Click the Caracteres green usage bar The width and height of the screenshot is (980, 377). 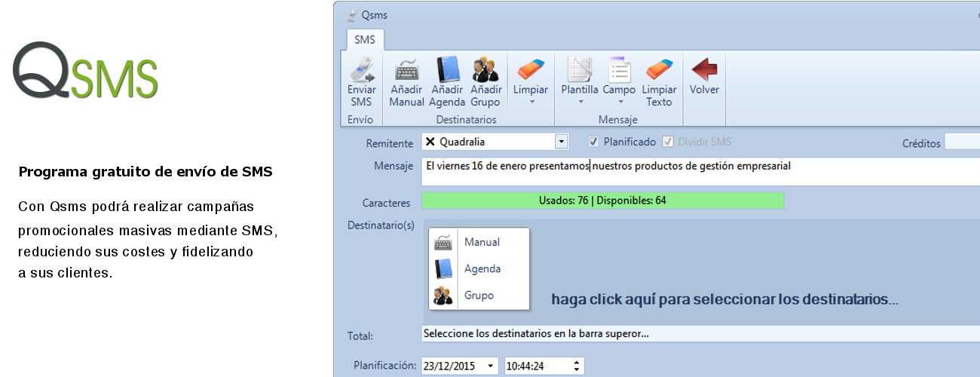(x=602, y=201)
